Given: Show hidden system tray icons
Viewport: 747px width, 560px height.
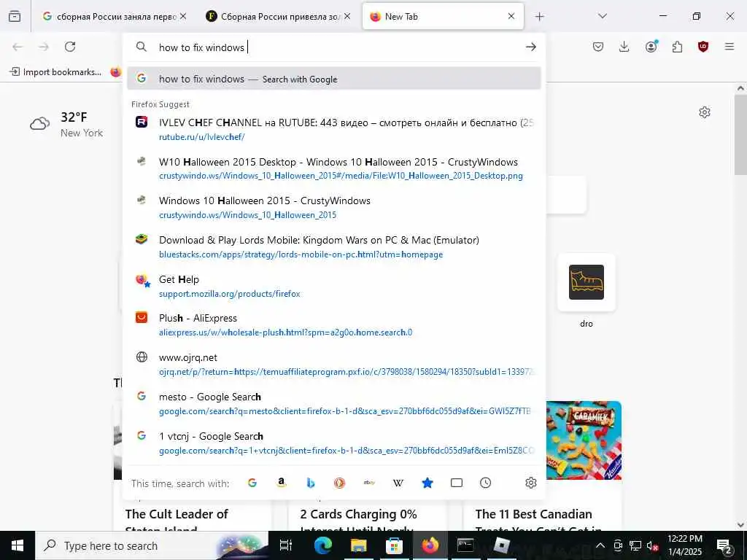Looking at the screenshot, I should point(600,545).
